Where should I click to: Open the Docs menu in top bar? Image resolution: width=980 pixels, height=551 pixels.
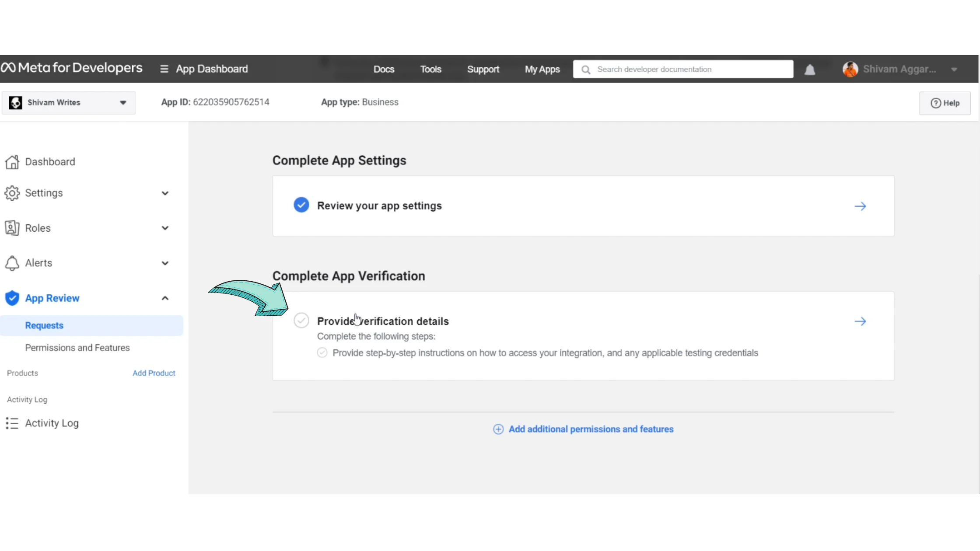pos(384,70)
